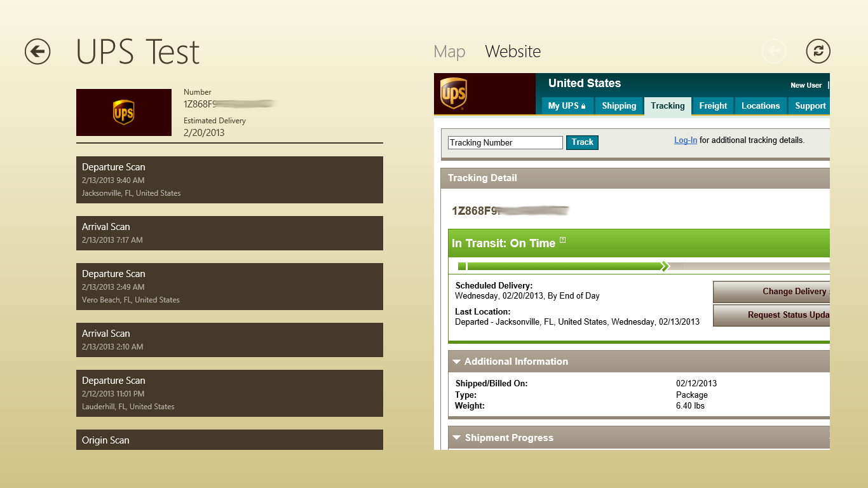Viewport: 868px width, 488px height.
Task: Switch to the Map view
Action: pyautogui.click(x=449, y=51)
